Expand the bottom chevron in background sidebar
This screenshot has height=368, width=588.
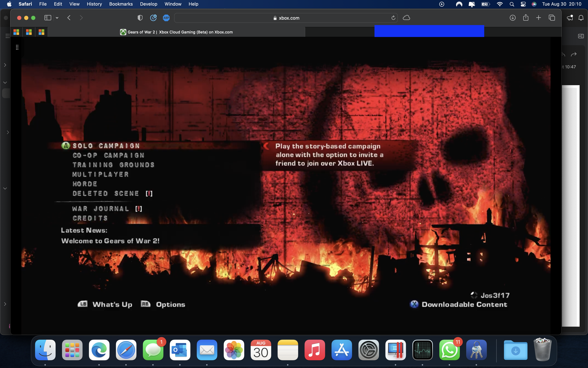tap(5, 304)
